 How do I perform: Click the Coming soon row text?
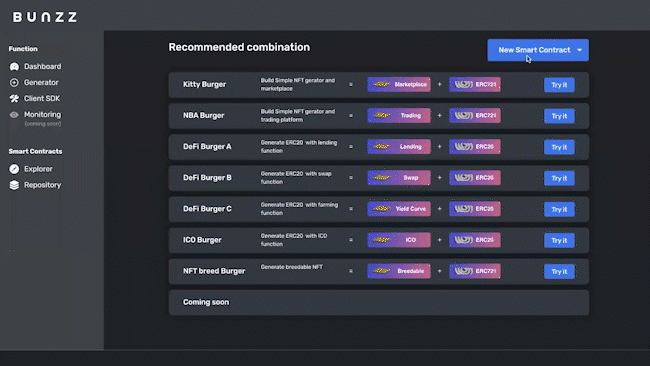(x=206, y=302)
